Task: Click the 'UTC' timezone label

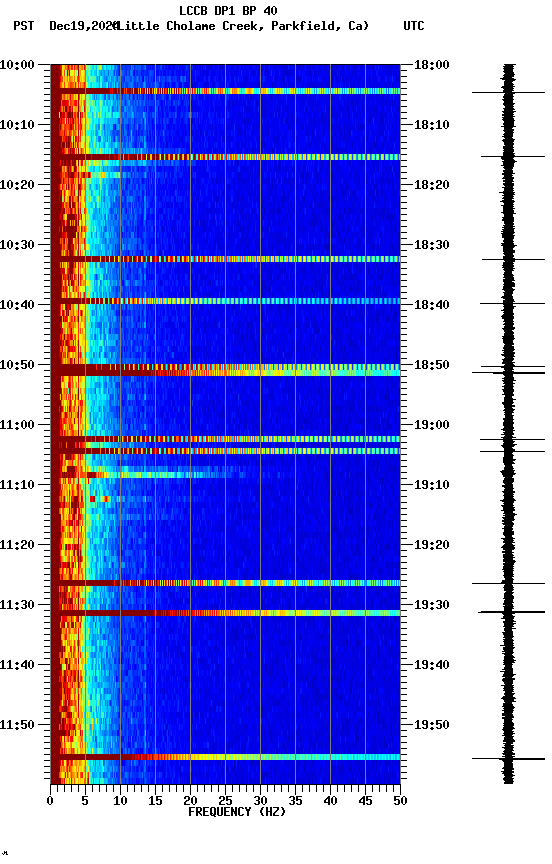Action: click(414, 26)
